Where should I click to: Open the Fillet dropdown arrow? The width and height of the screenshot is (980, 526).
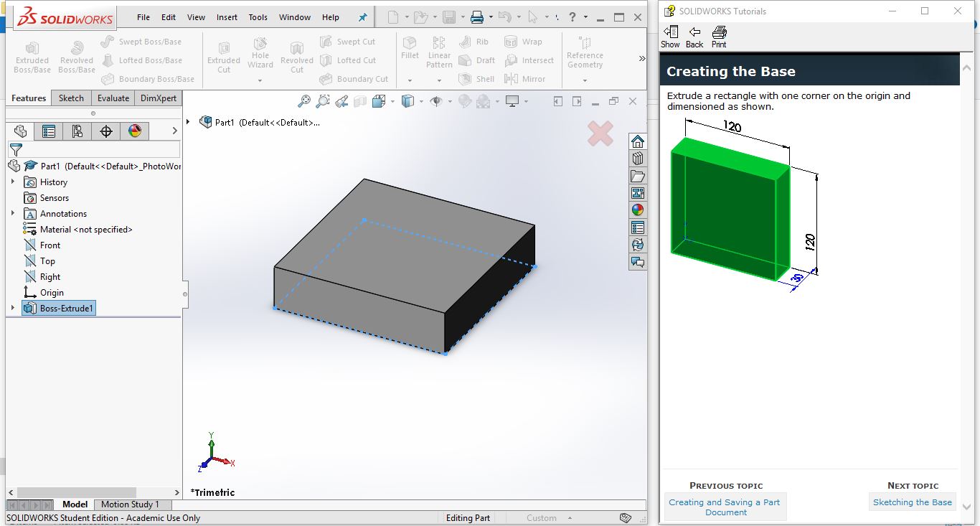(x=410, y=80)
